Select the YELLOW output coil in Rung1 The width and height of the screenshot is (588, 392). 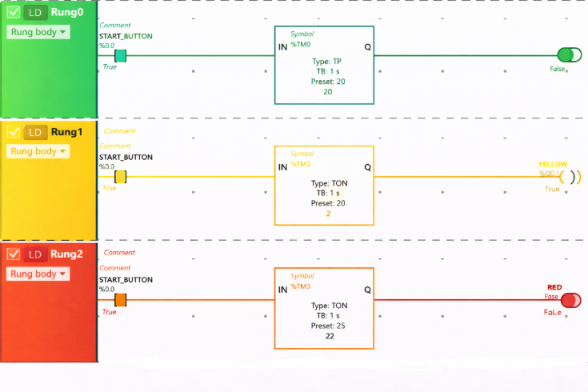(x=570, y=177)
